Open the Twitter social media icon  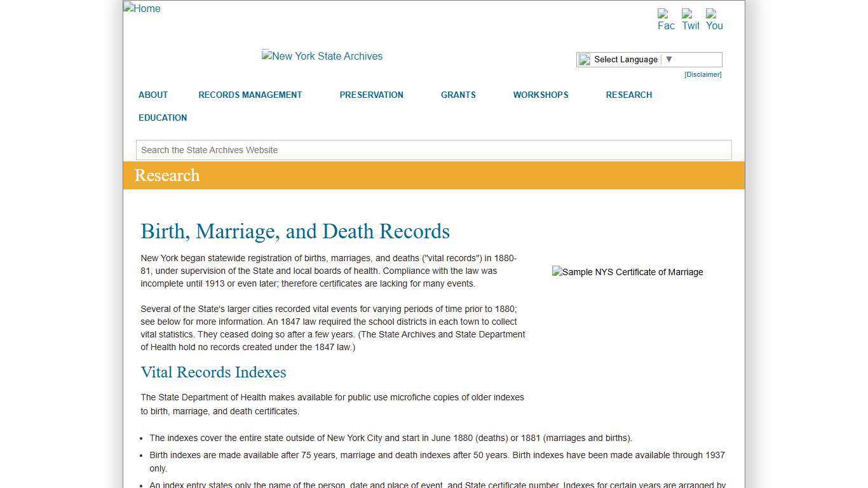click(689, 18)
